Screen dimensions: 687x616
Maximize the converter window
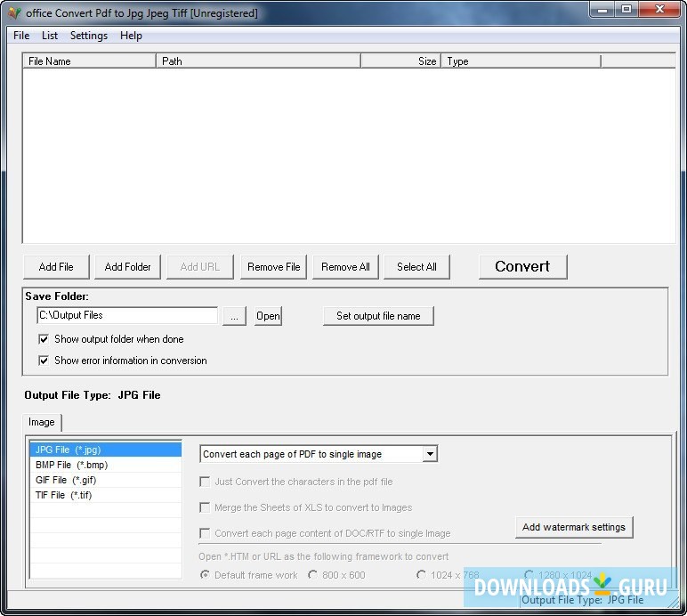(626, 9)
